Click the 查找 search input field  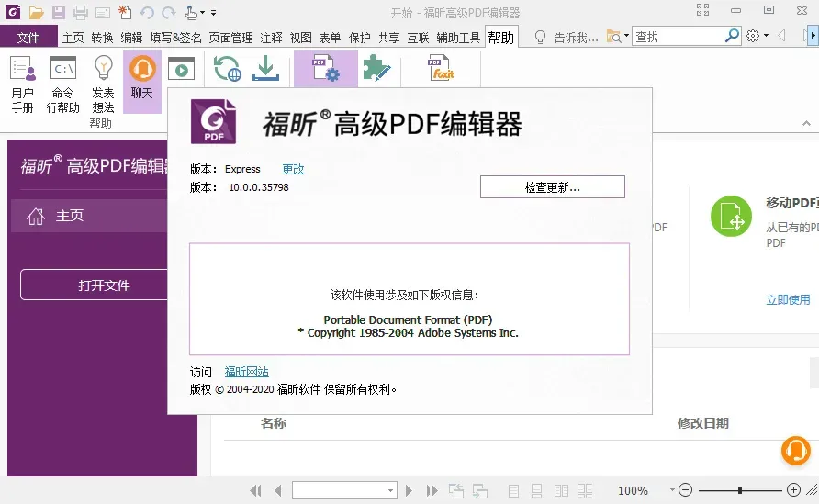678,36
